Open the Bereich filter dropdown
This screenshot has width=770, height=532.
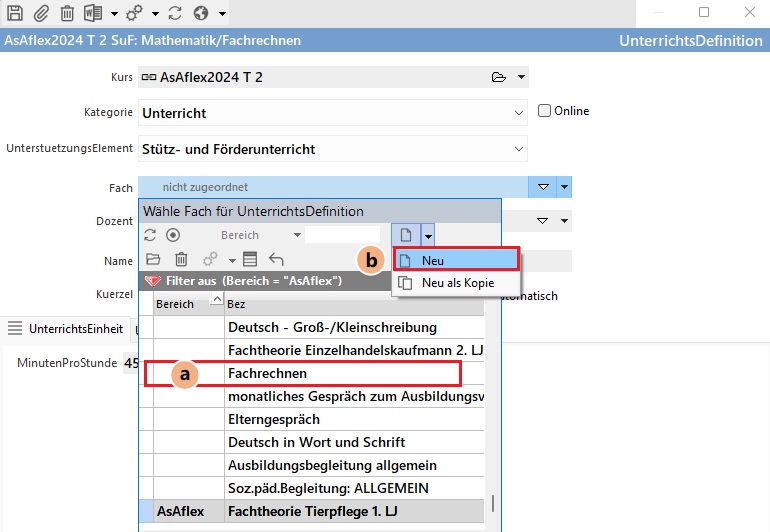pos(297,235)
